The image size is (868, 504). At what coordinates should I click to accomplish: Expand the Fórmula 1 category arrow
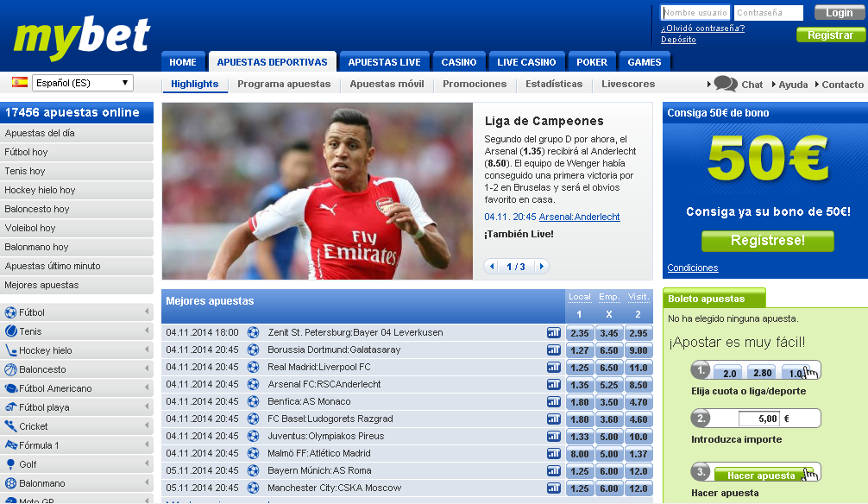coord(147,444)
